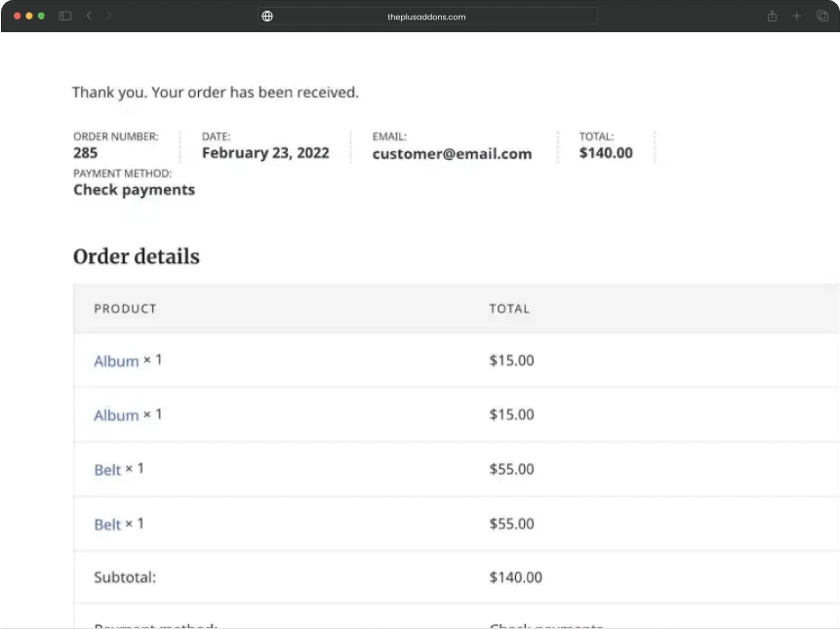Click the PRODUCT column header
840x629 pixels.
125,308
